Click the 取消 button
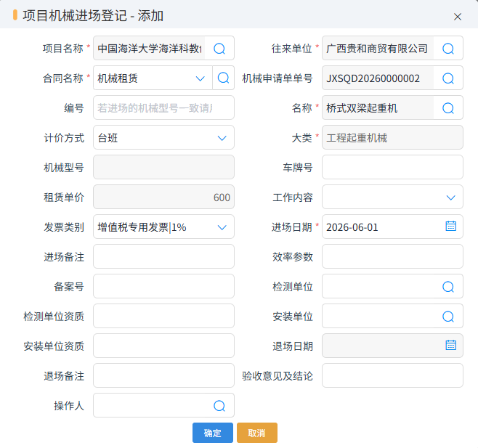478x448 pixels. [256, 433]
